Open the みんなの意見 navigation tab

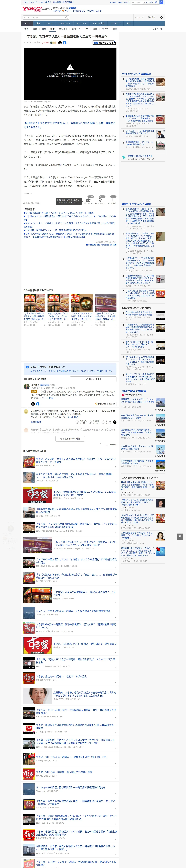click(x=99, y=24)
